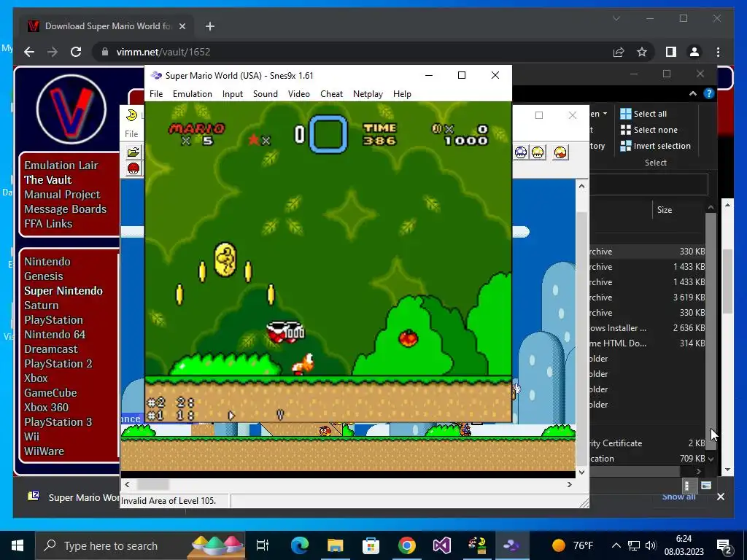Open Message Boards link

coord(65,209)
